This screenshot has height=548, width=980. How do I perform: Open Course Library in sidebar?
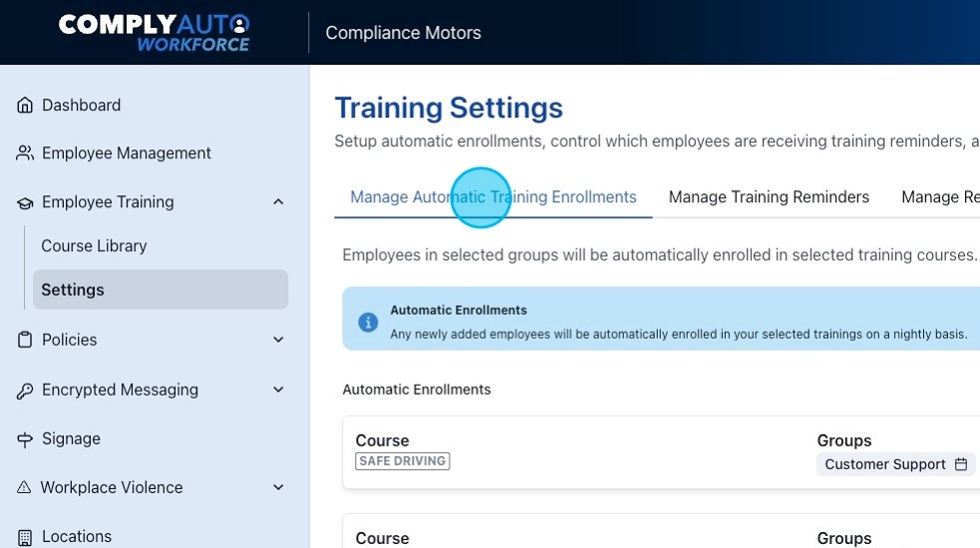click(94, 246)
